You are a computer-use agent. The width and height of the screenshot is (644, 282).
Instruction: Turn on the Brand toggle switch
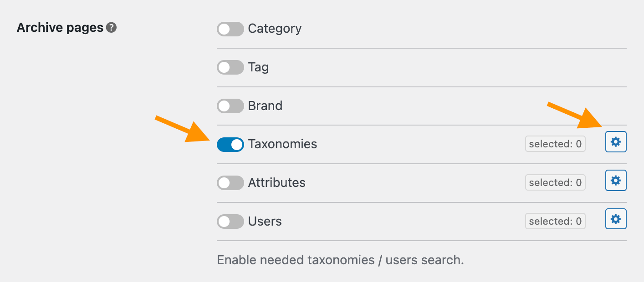point(230,106)
